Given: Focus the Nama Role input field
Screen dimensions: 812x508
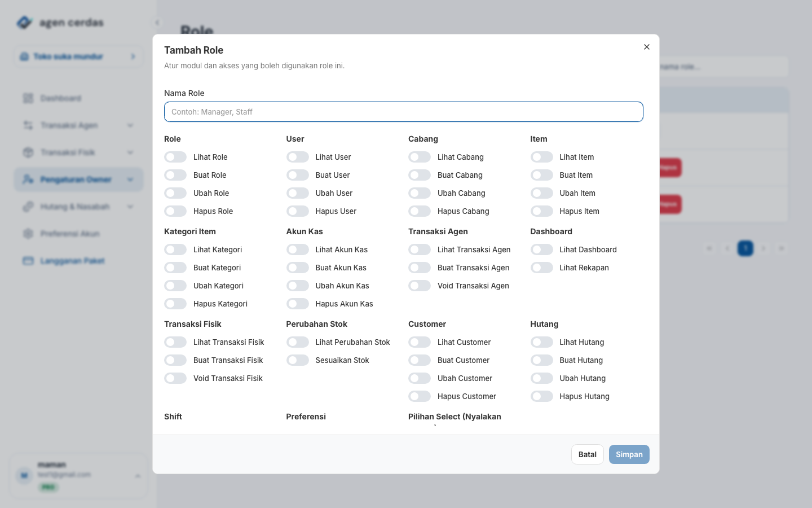Looking at the screenshot, I should coord(404,112).
